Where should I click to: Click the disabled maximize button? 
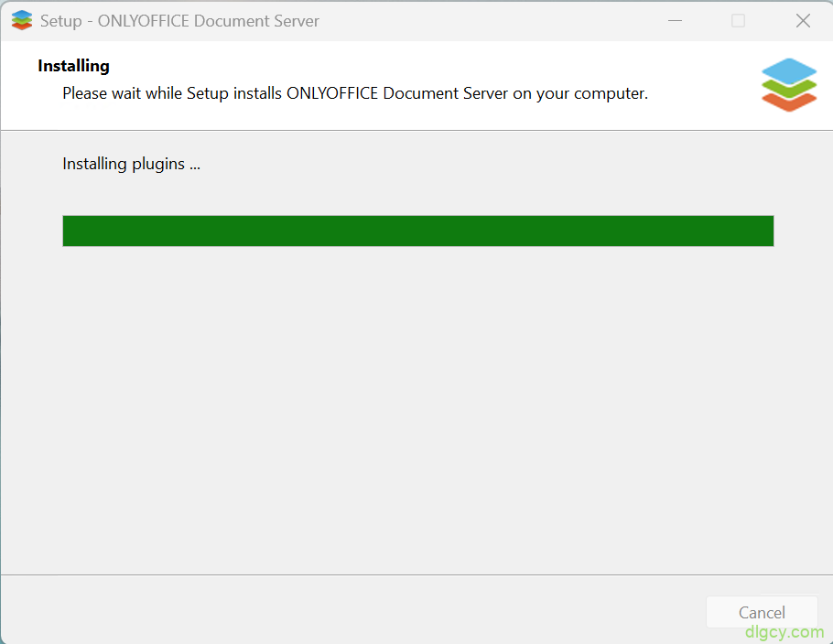(738, 21)
